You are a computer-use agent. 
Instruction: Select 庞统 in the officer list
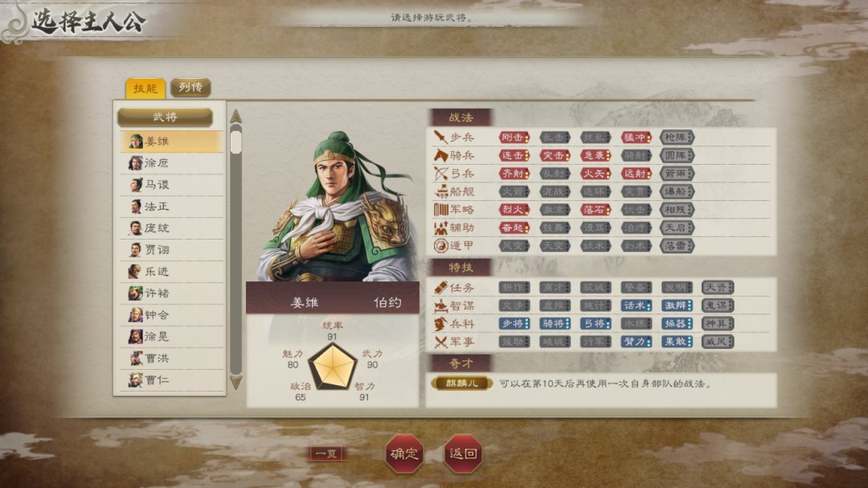(172, 228)
